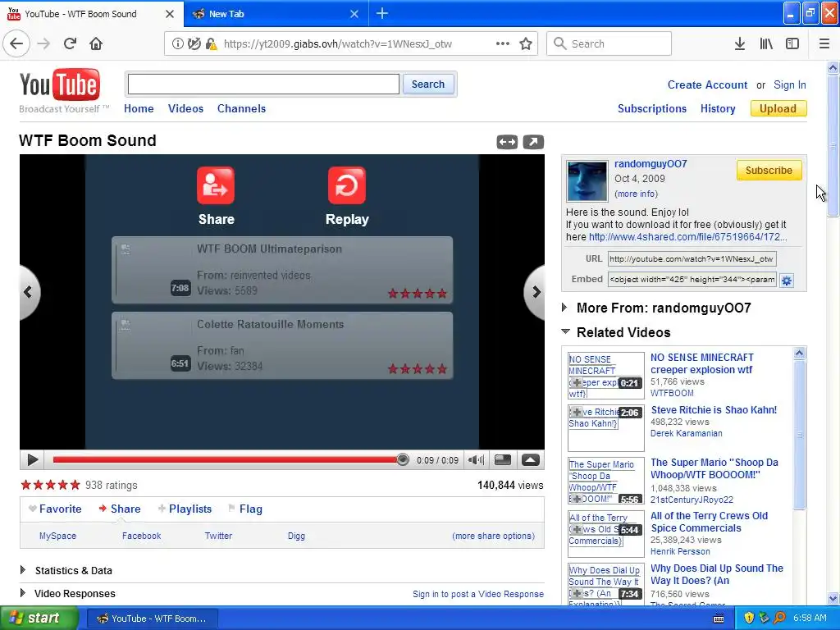Expand Statistics & Data section
Screen dimensions: 840x630
pos(23,570)
